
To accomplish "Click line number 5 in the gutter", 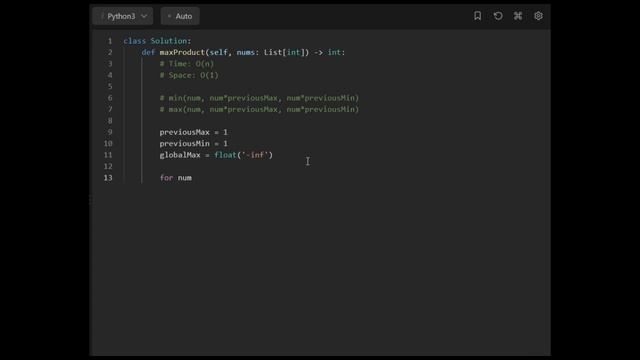I will (110, 87).
